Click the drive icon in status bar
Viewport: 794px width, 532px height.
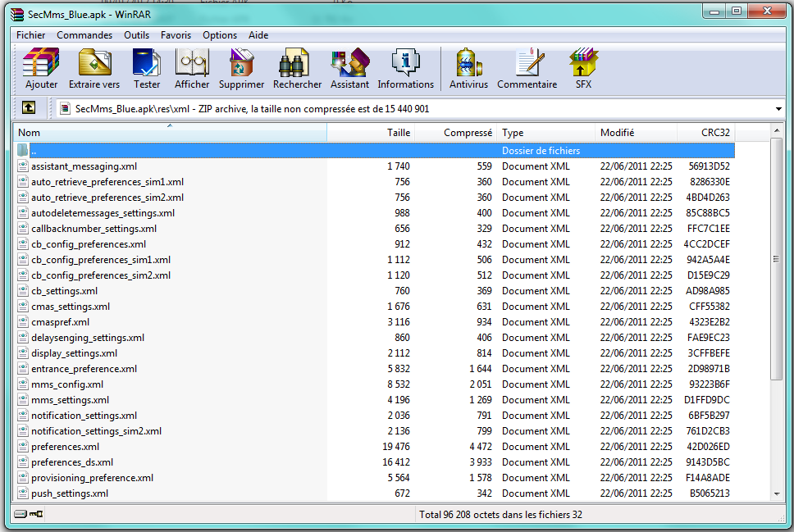coord(21,514)
